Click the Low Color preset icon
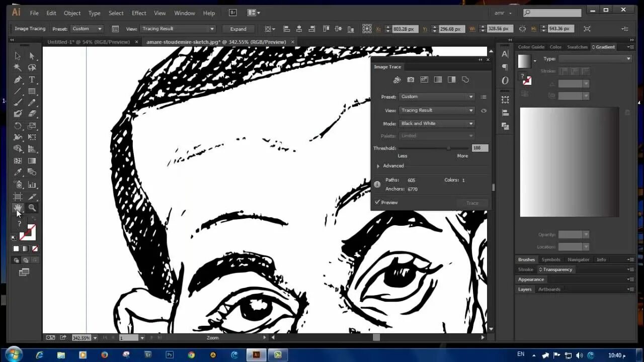Image resolution: width=644 pixels, height=362 pixels. [424, 79]
